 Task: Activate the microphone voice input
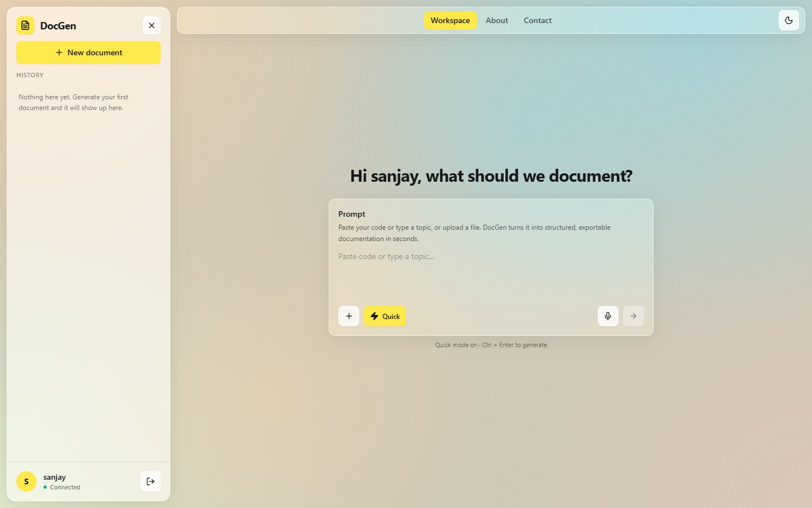[608, 316]
